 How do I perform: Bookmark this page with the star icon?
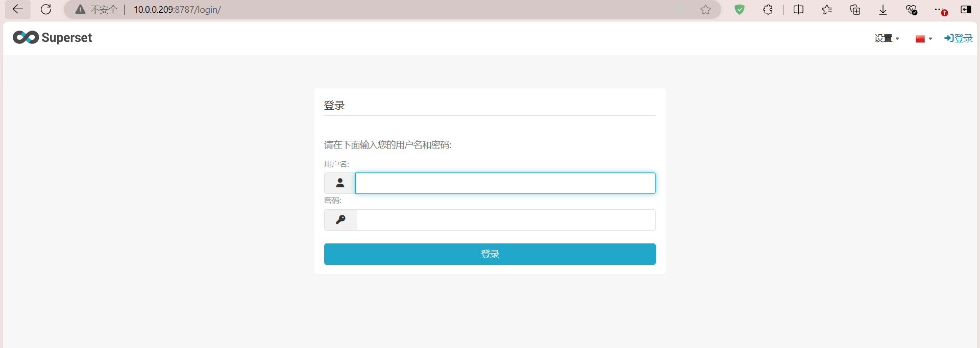[705, 9]
